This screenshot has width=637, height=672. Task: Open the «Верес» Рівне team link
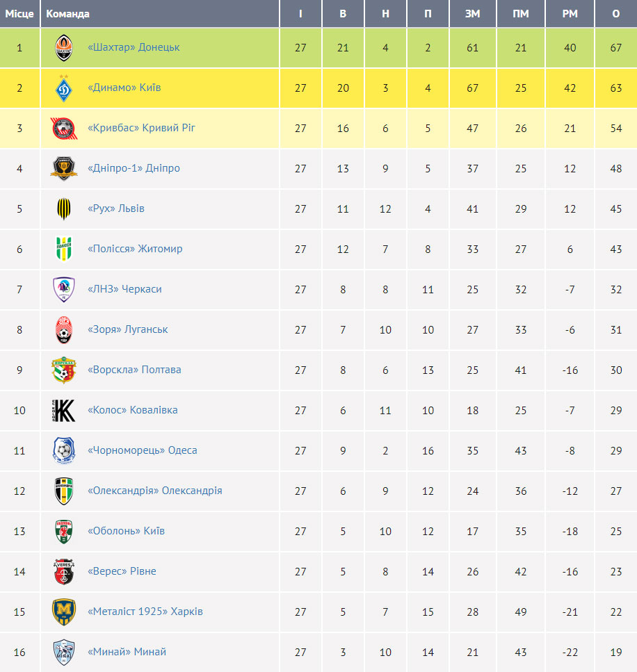[122, 571]
